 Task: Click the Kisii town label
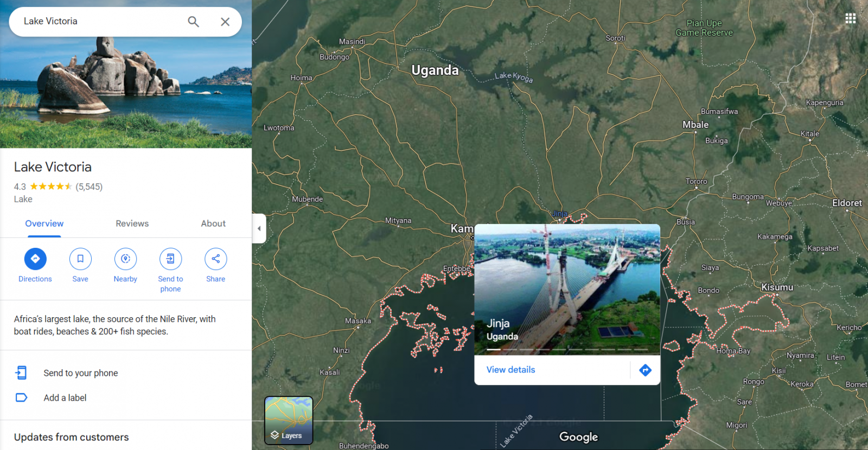pyautogui.click(x=778, y=370)
